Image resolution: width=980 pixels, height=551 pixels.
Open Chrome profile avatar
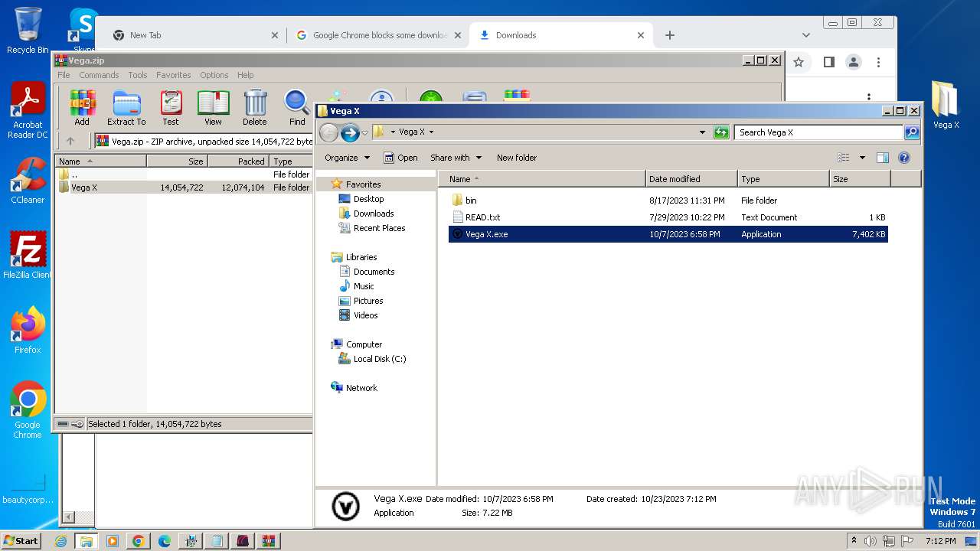[x=854, y=62]
